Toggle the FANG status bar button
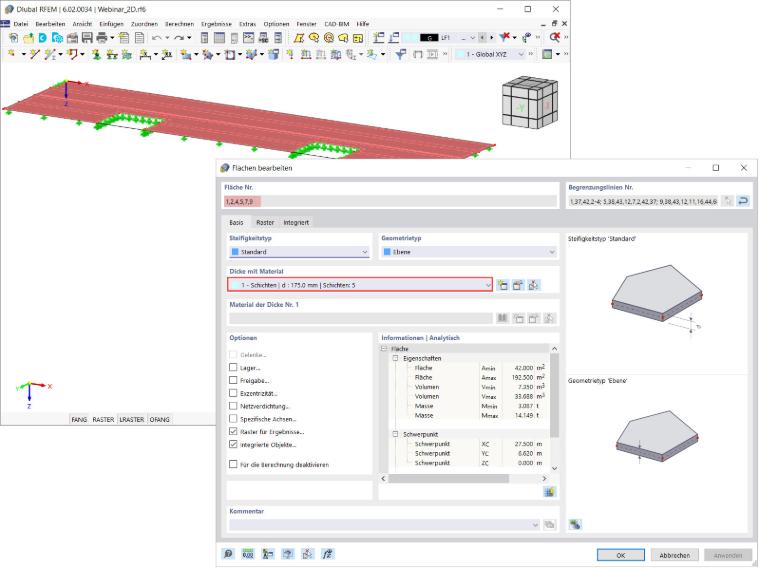Image resolution: width=760 pixels, height=570 pixels. click(x=79, y=419)
